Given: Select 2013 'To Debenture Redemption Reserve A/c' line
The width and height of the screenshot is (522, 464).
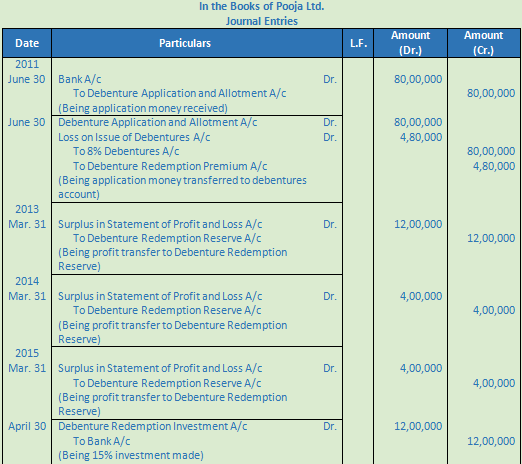Looking at the screenshot, I should coord(167,238).
